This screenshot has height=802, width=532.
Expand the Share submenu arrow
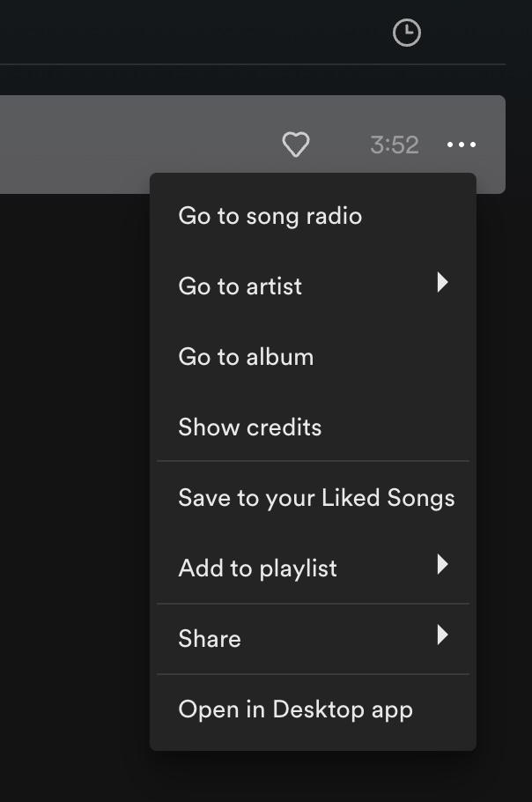442,635
